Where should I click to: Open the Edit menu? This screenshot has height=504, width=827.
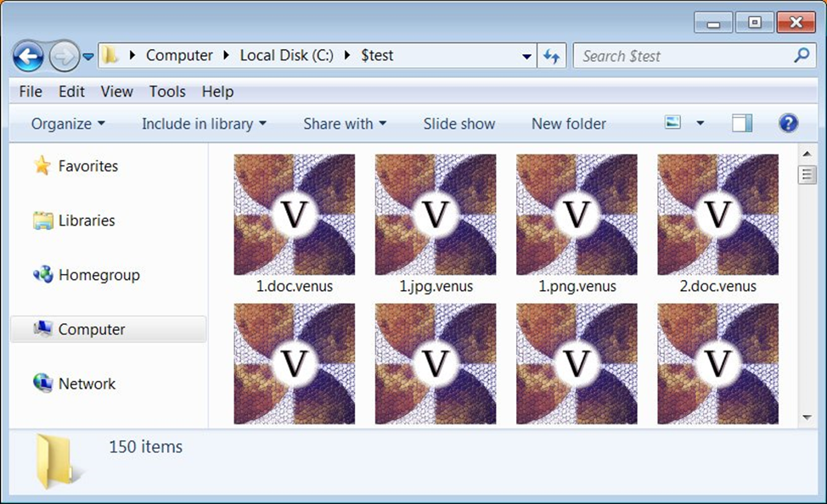pos(71,92)
